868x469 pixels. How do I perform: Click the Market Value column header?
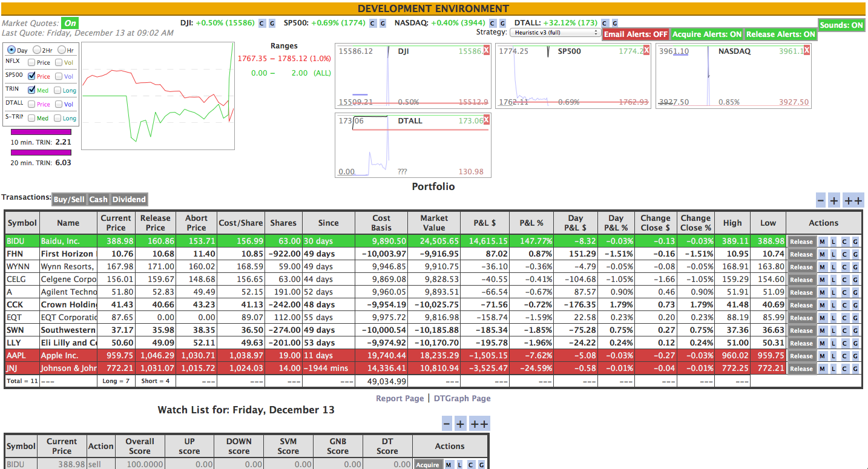click(434, 223)
